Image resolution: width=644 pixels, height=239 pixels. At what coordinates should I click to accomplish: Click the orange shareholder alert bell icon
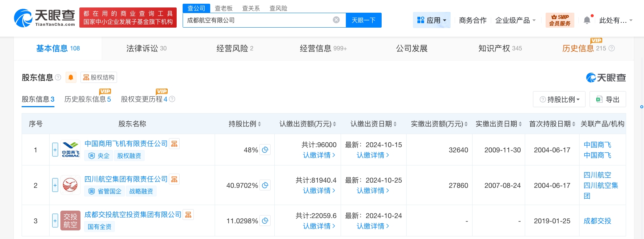(71, 77)
